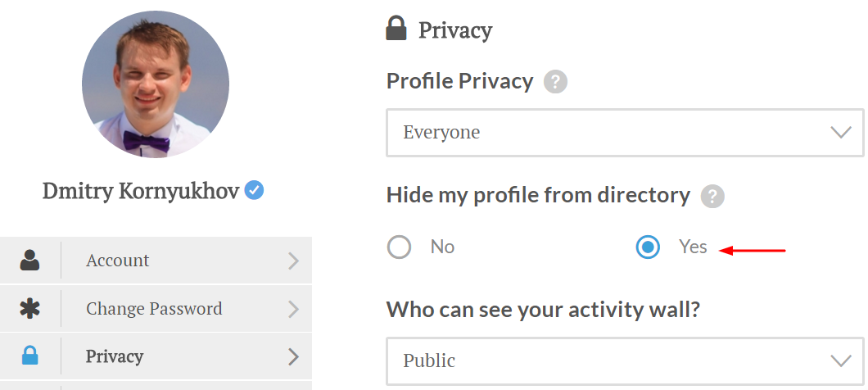Go to the Change Password menu item
Viewport: 868px width, 390px height.
154,309
